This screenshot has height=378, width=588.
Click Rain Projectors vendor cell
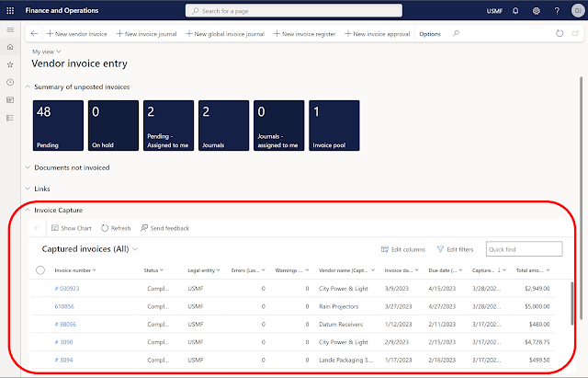point(339,306)
